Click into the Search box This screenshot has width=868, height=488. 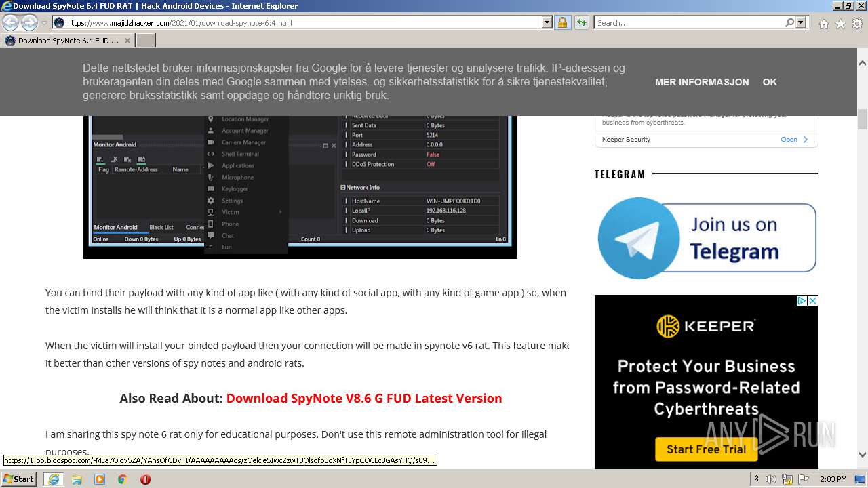(x=689, y=22)
